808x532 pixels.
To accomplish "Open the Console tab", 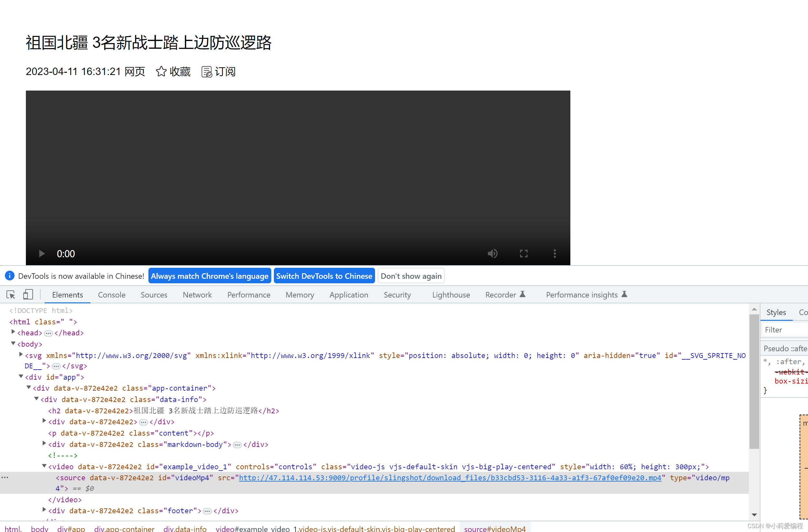I will [112, 295].
